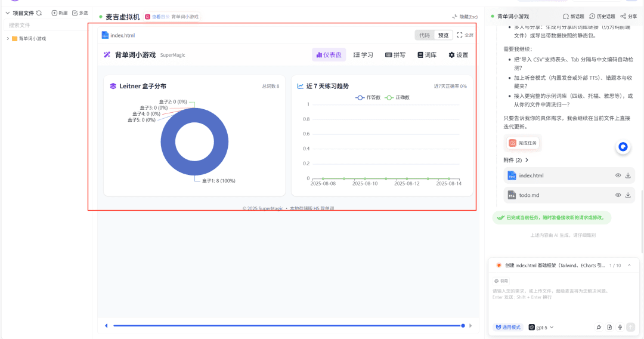Expand the 背单词小游戏 folder in tree
644x339 pixels.
click(x=8, y=39)
